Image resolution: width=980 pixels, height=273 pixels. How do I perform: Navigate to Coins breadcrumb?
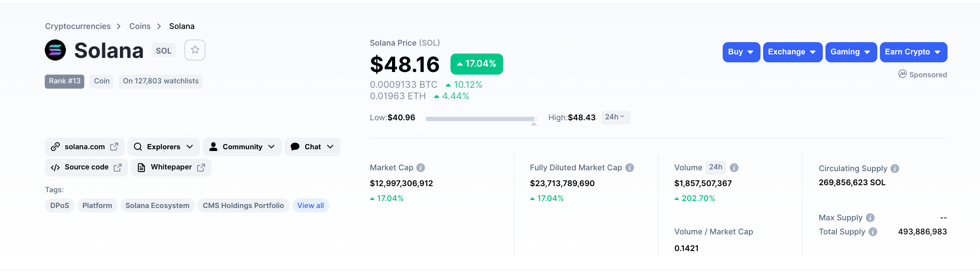(x=140, y=26)
